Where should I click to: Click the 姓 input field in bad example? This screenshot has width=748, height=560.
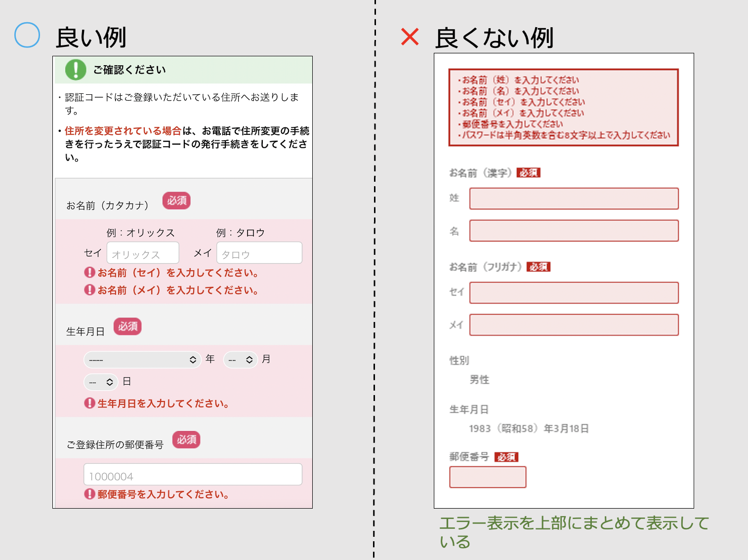click(x=574, y=199)
